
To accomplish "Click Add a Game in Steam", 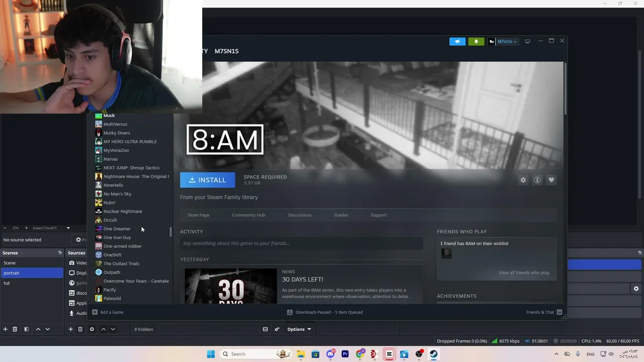I will [x=107, y=312].
